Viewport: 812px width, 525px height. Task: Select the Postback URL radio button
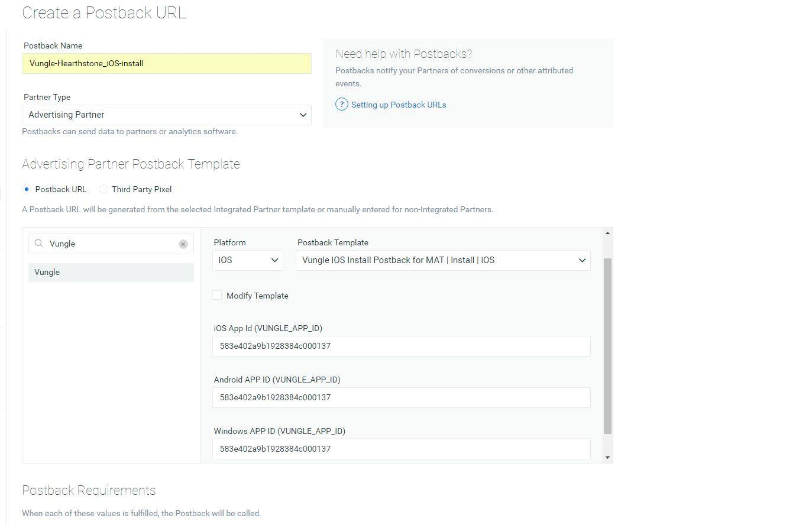[x=27, y=189]
